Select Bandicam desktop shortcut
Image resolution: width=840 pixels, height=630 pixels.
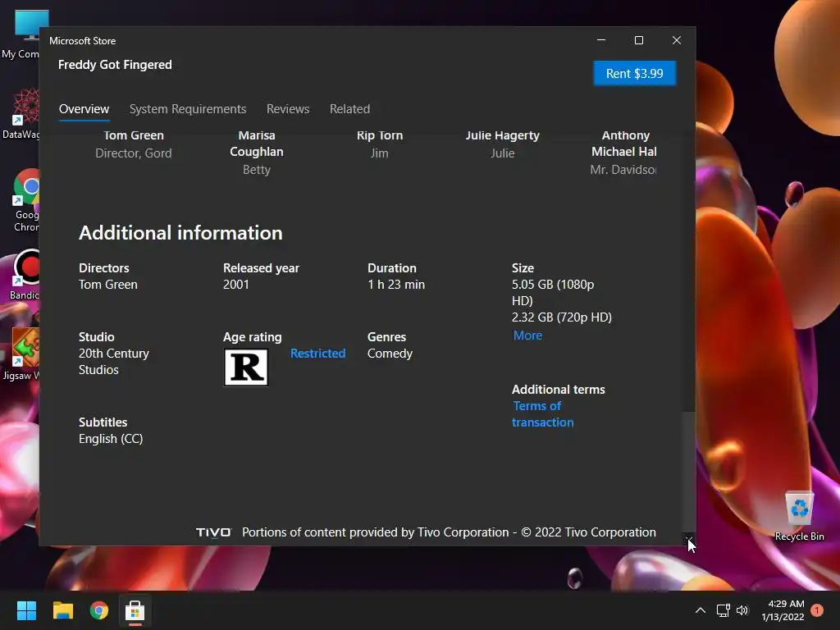[x=25, y=275]
